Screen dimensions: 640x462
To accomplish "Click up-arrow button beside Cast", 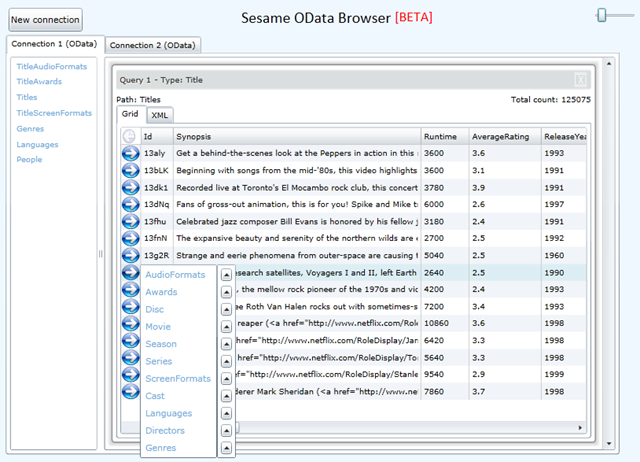I will point(227,396).
